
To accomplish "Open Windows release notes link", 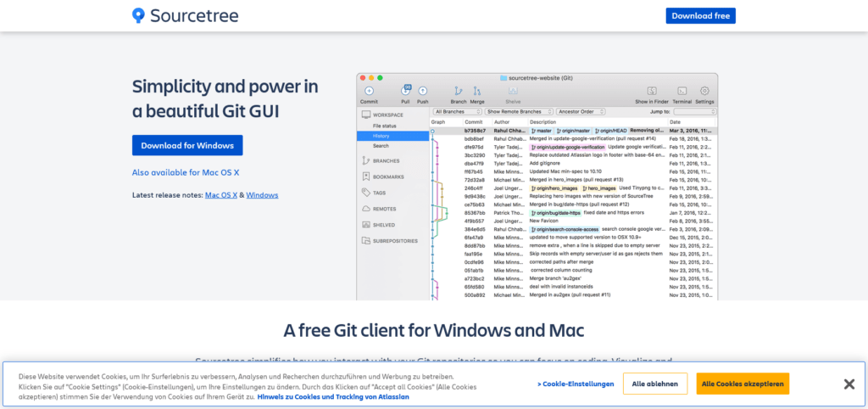I will (263, 195).
